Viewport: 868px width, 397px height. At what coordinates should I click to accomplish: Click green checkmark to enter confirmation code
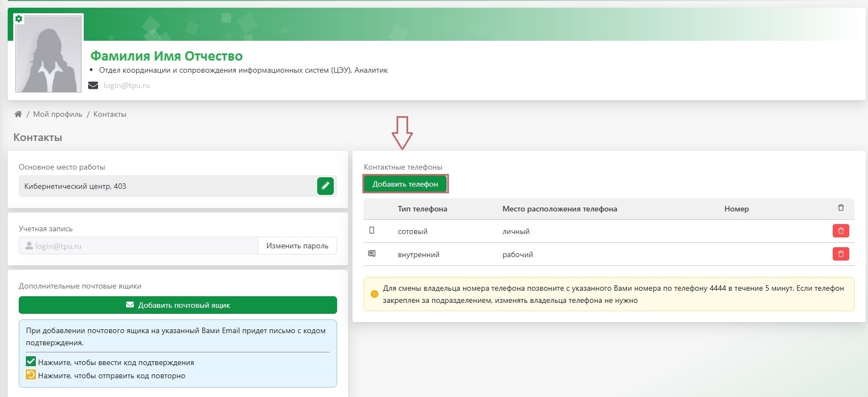click(x=31, y=362)
